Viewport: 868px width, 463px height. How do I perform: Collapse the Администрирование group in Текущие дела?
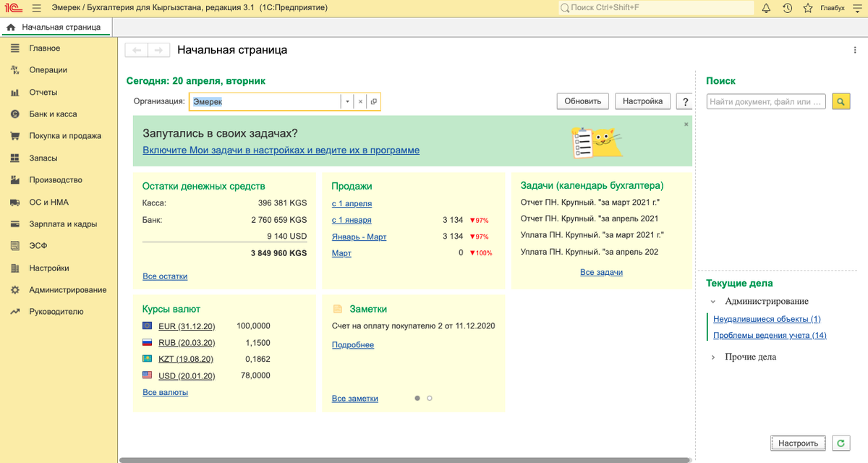(x=712, y=302)
